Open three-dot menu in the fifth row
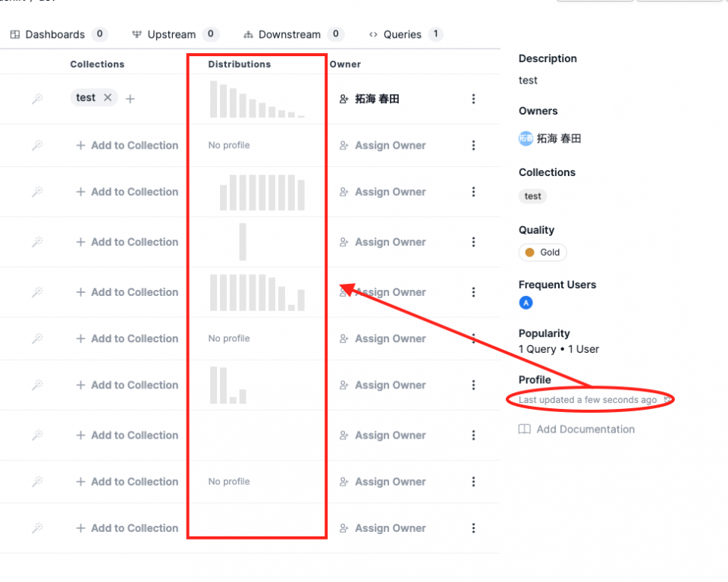Image resolution: width=728 pixels, height=582 pixels. pos(473,292)
